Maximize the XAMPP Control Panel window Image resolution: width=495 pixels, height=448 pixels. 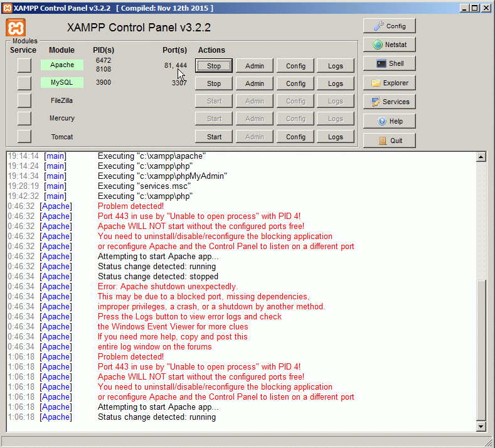click(474, 8)
